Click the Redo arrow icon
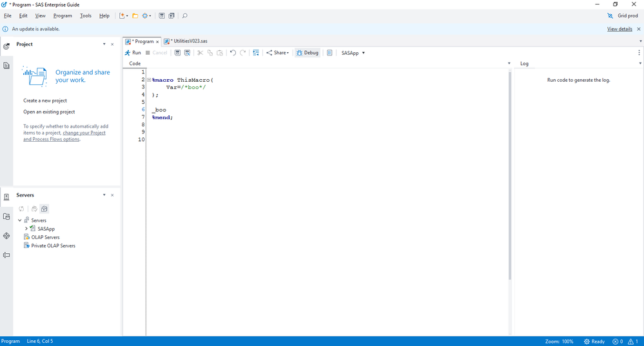 [243, 53]
